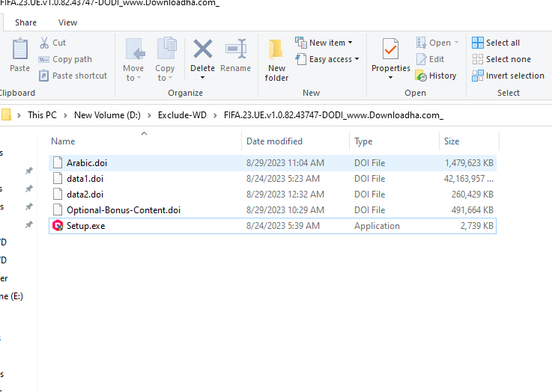
Task: Click the Edit icon in ribbon
Action: tap(421, 59)
